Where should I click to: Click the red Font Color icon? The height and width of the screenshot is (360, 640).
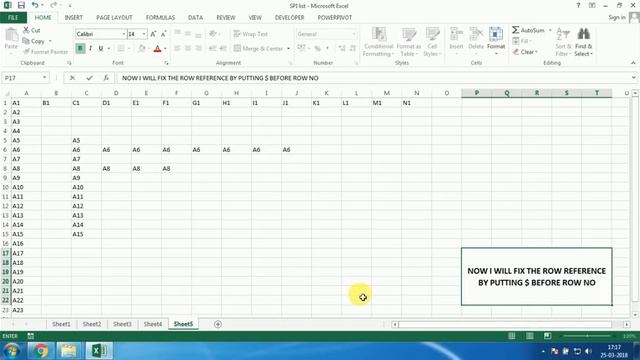tap(158, 49)
